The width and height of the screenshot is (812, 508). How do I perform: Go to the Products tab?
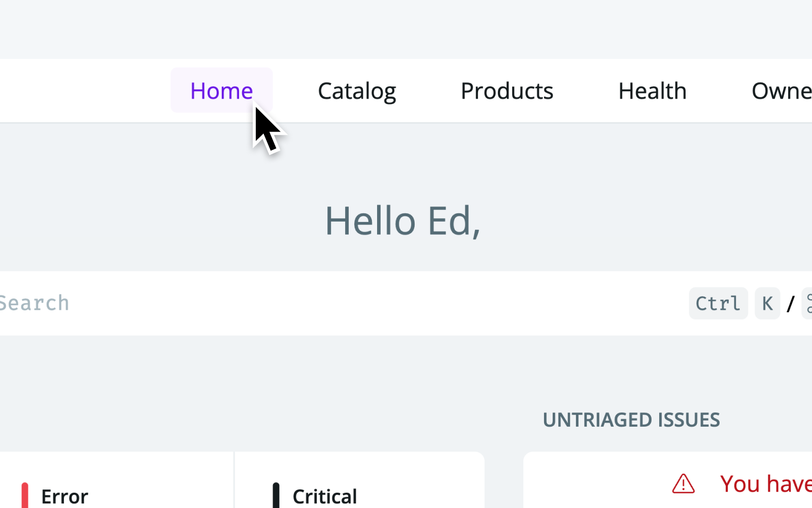click(x=507, y=91)
